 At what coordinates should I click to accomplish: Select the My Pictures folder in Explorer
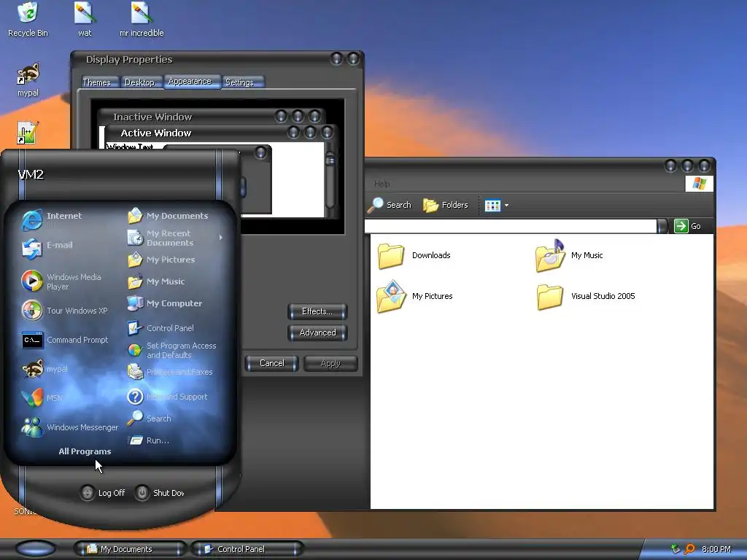click(x=414, y=296)
